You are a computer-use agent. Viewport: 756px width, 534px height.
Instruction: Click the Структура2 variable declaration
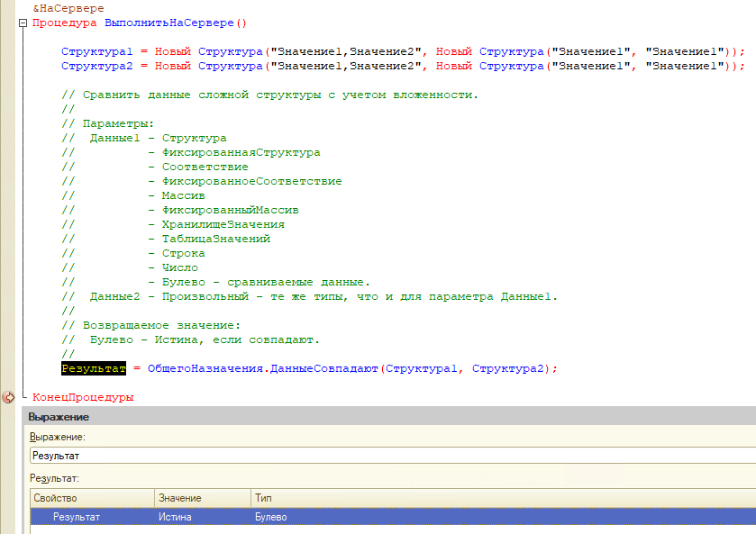pos(97,66)
